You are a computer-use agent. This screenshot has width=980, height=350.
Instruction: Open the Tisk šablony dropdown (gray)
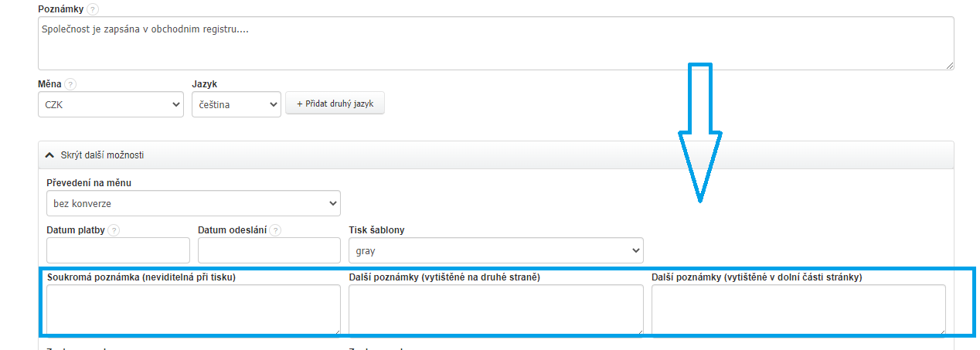point(495,250)
